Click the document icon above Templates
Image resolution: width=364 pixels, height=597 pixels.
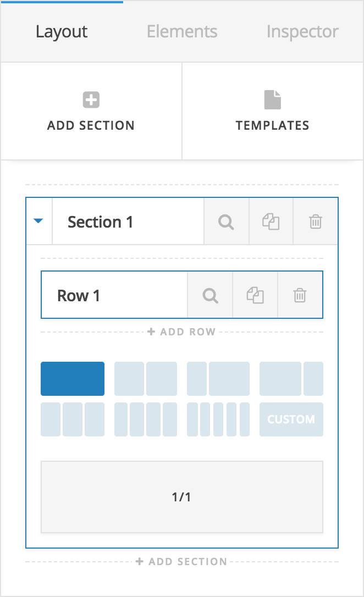[x=273, y=99]
